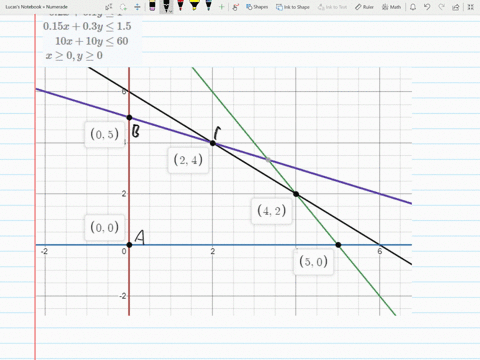
Task: Click the equation 10x + 10y ≤ 60
Action: tap(92, 41)
